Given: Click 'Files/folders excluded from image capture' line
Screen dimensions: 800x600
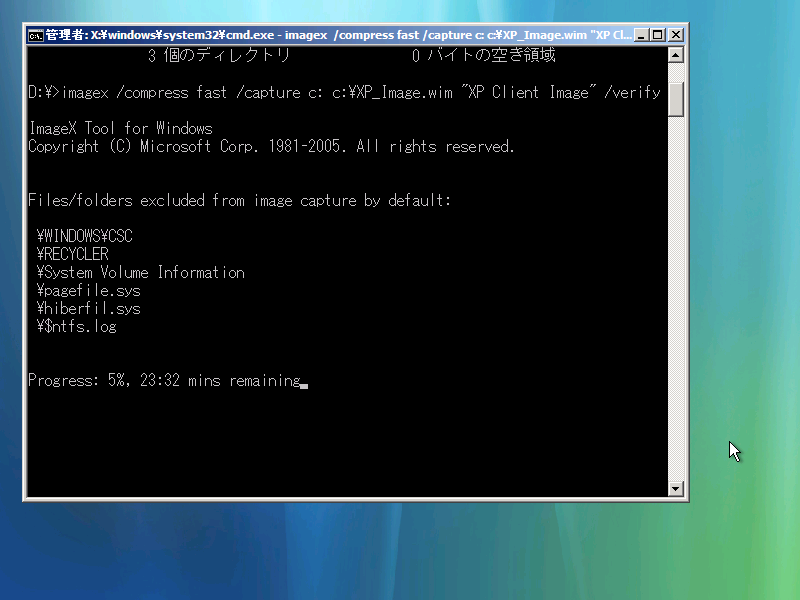Looking at the screenshot, I should pos(239,201).
